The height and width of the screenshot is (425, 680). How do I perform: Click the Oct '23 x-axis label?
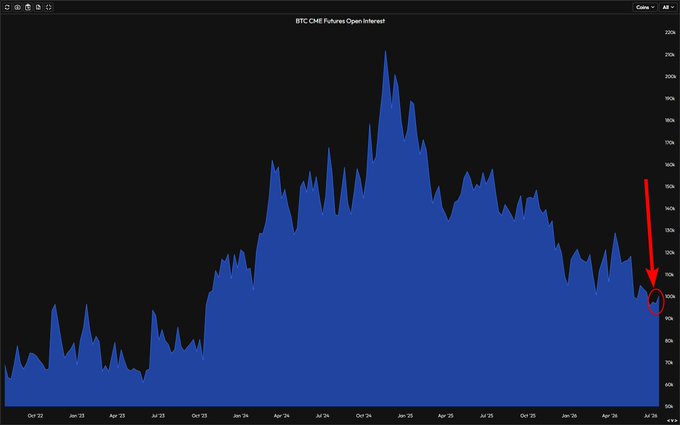coord(199,415)
